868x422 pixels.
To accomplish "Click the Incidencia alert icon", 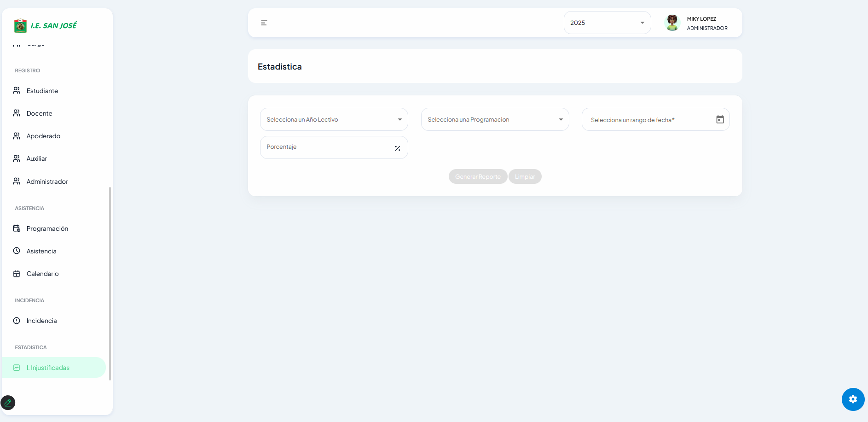I will coord(17,321).
